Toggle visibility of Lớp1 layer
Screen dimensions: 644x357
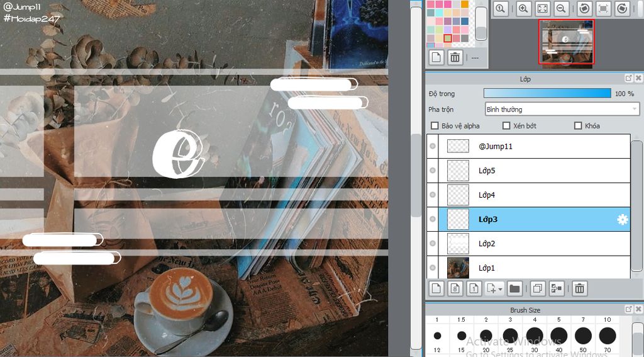433,268
